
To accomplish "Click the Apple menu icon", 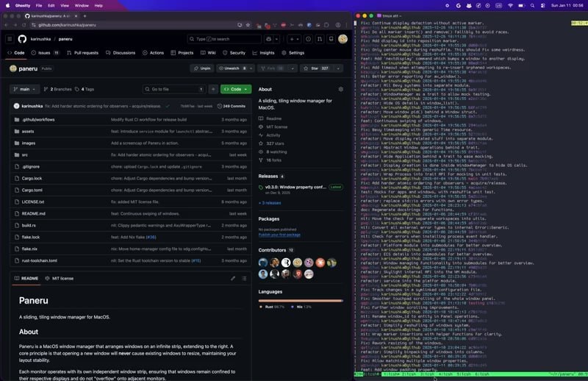I will 7,6.
